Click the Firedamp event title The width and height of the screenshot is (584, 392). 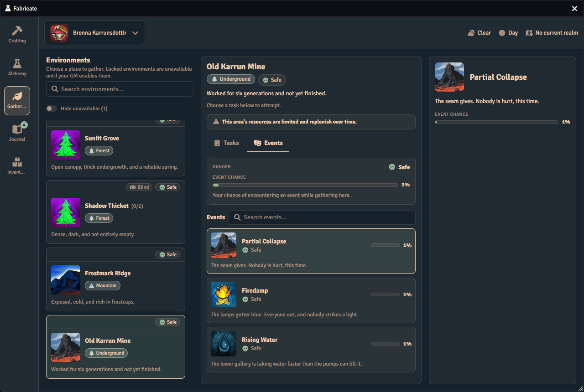(255, 290)
